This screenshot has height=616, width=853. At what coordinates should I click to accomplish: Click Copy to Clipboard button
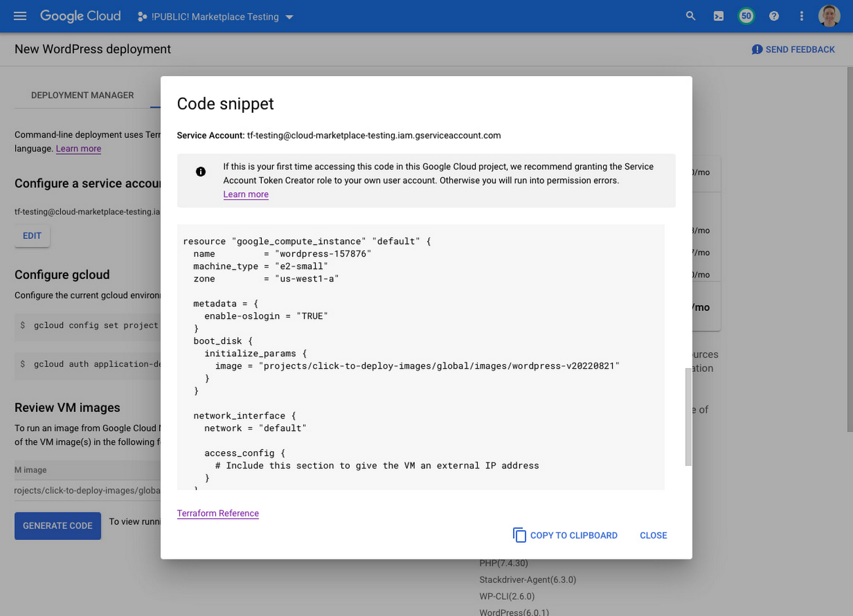click(x=565, y=535)
